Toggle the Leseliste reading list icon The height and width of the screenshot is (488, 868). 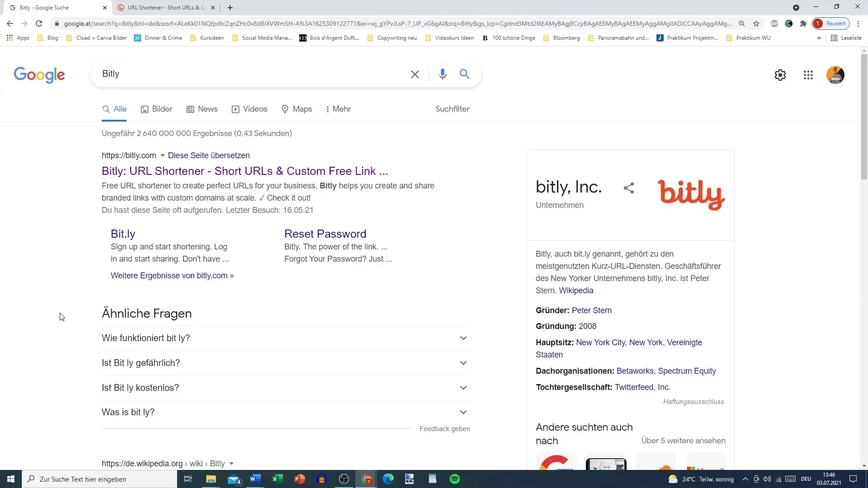coord(834,38)
